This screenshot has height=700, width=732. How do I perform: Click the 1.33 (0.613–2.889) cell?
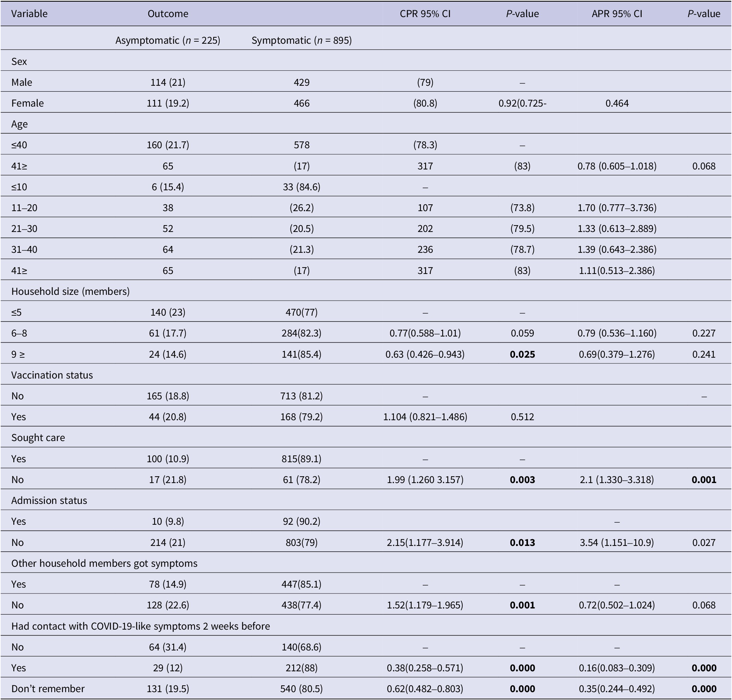tap(617, 229)
